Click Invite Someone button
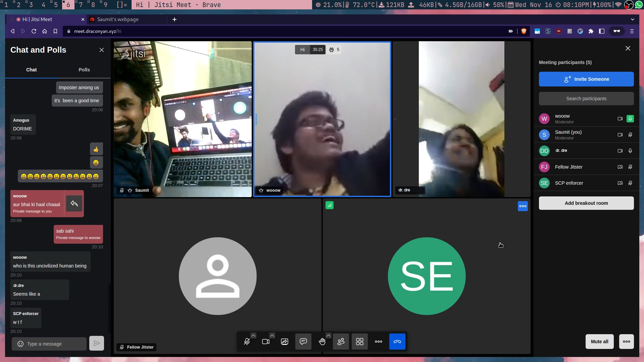 586,79
